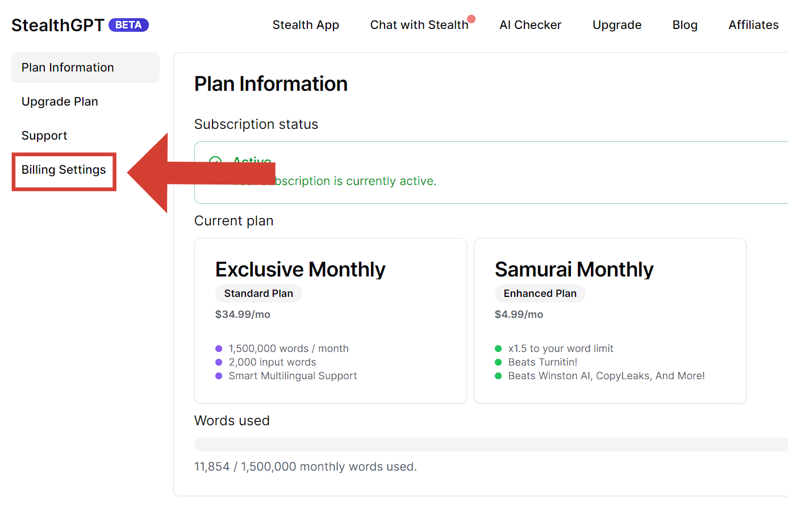The width and height of the screenshot is (788, 532).
Task: Open Chat with Stealth page
Action: pyautogui.click(x=419, y=25)
